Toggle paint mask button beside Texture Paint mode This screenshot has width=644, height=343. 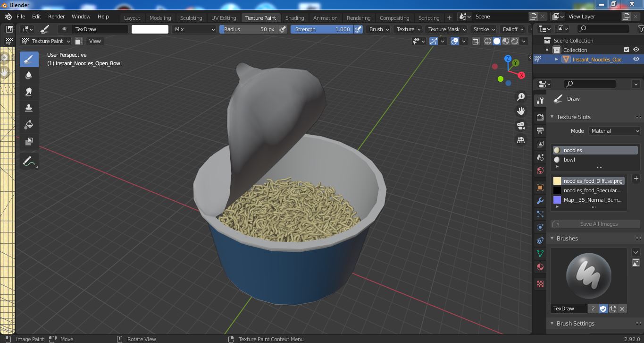pyautogui.click(x=79, y=41)
